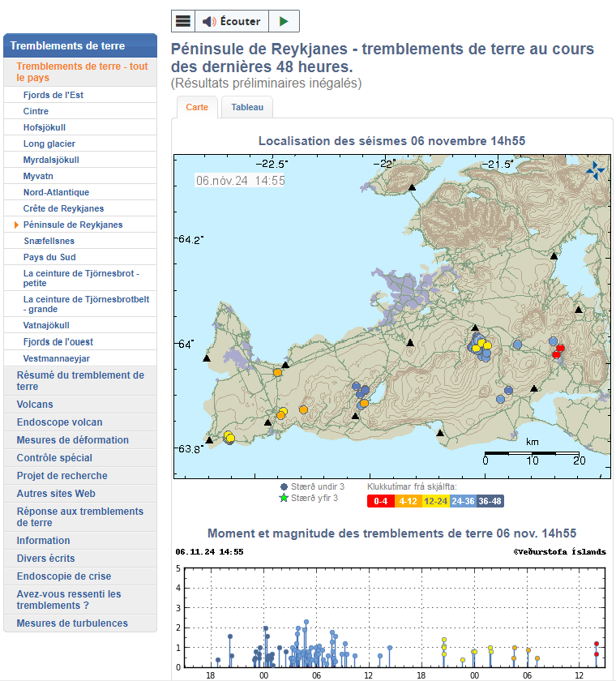Click the red point on magnitude chart
This screenshot has width=616, height=681.
[597, 644]
